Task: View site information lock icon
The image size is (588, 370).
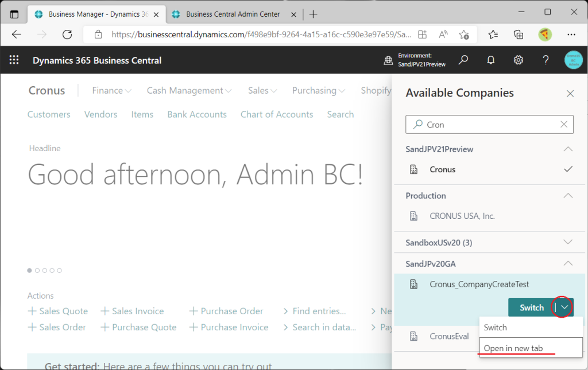Action: (x=98, y=34)
